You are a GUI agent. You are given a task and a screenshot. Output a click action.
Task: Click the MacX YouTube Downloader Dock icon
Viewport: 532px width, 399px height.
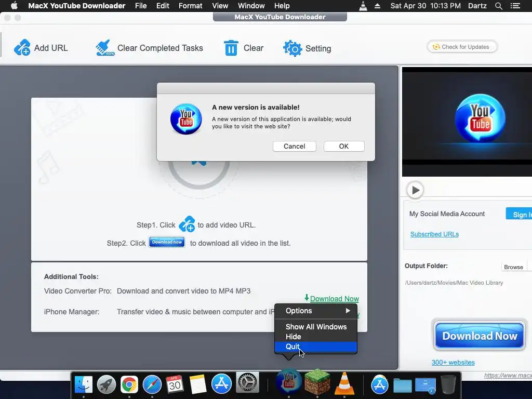pyautogui.click(x=289, y=381)
